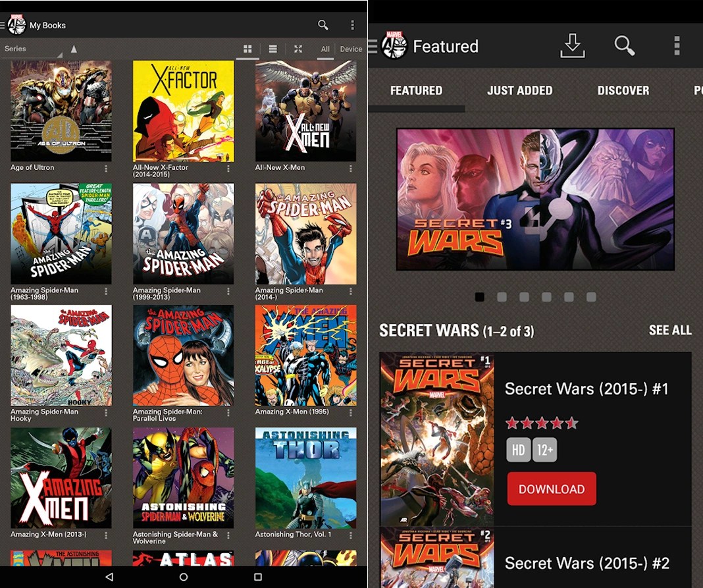Viewport: 703px width, 588px height.
Task: Open options for Amazing X-Men (1995)
Action: [351, 413]
